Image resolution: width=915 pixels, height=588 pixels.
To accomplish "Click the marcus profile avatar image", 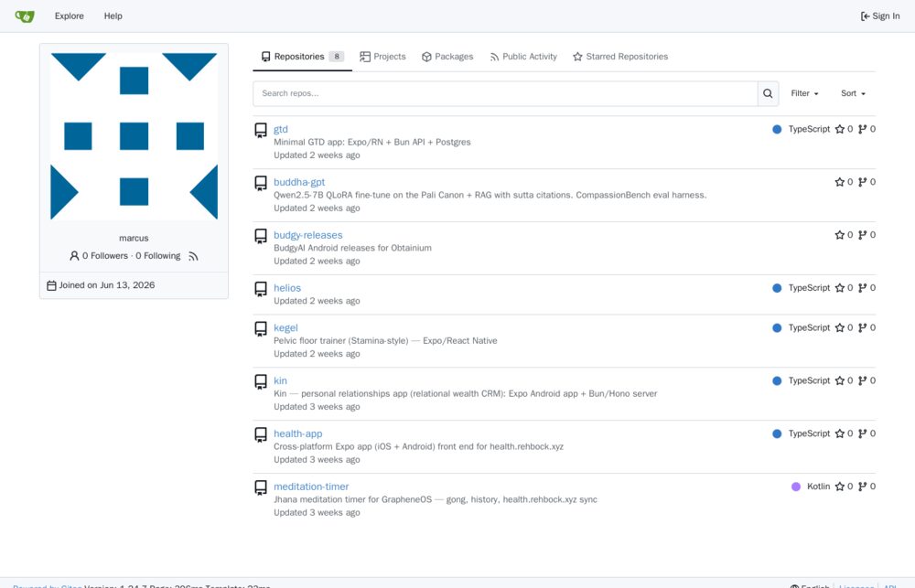I will (135, 136).
